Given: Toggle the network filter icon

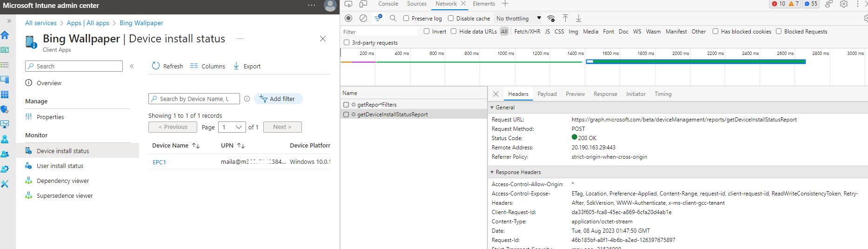Looking at the screenshot, I should [378, 18].
